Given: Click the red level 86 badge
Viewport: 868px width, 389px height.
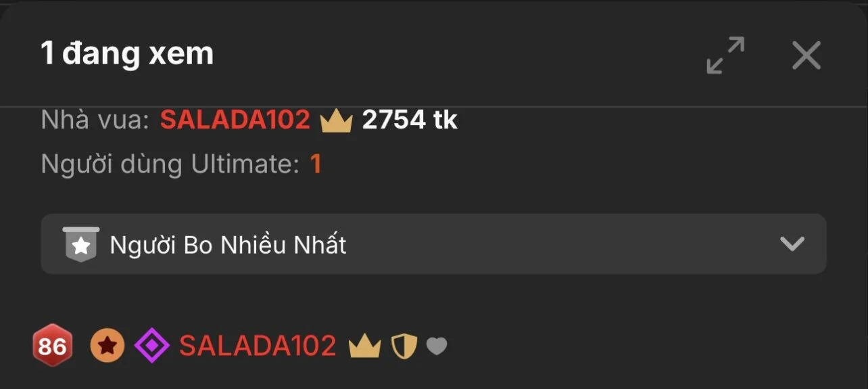Looking at the screenshot, I should click(52, 346).
